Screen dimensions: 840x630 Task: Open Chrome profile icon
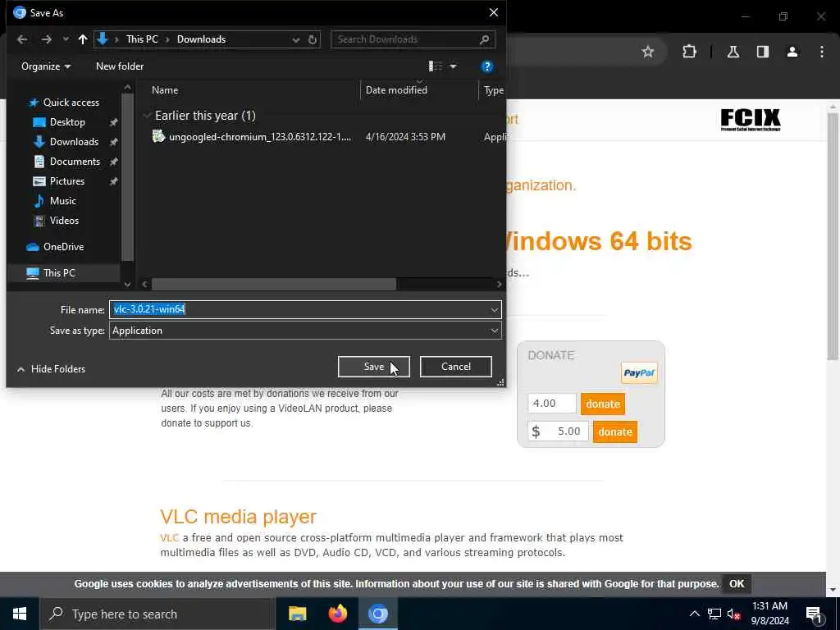(792, 52)
